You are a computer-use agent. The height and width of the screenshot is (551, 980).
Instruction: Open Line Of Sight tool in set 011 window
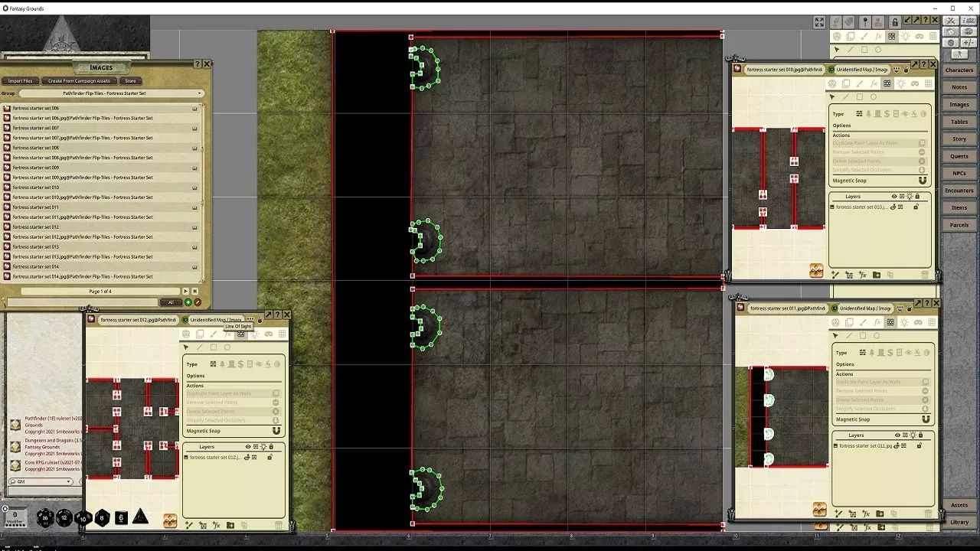click(x=890, y=322)
